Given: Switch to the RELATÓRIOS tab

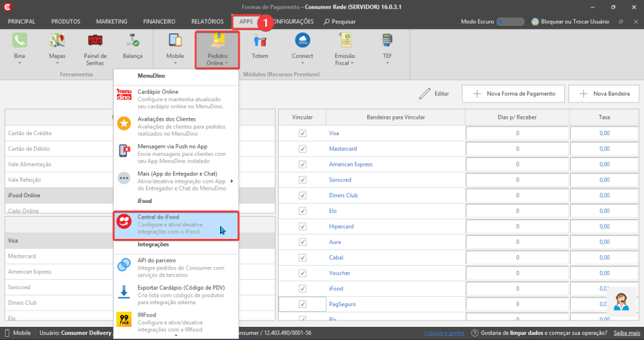Looking at the screenshot, I should 208,21.
